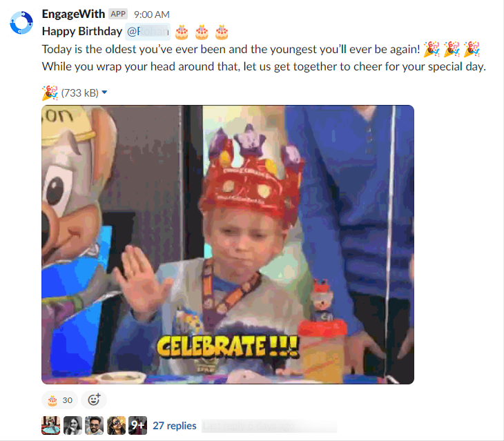Click the party popper icon beside file size
The width and height of the screenshot is (504, 441).
click(x=50, y=93)
